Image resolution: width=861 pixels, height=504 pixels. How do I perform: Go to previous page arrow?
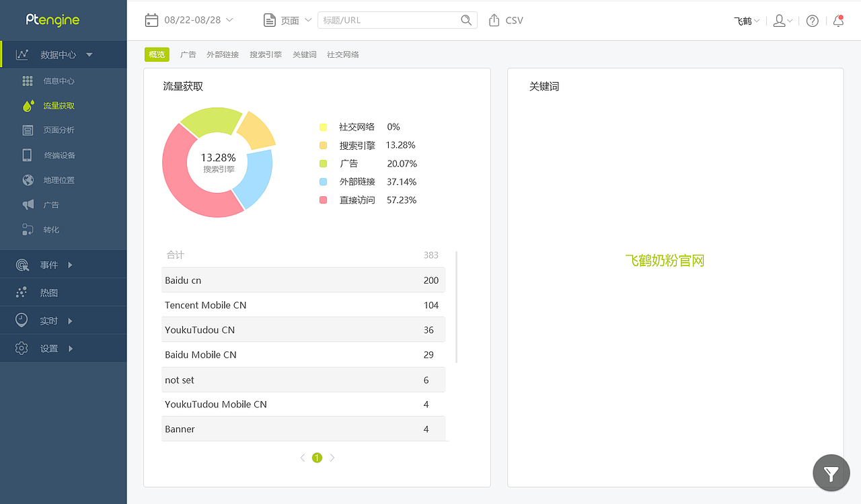[x=302, y=458]
